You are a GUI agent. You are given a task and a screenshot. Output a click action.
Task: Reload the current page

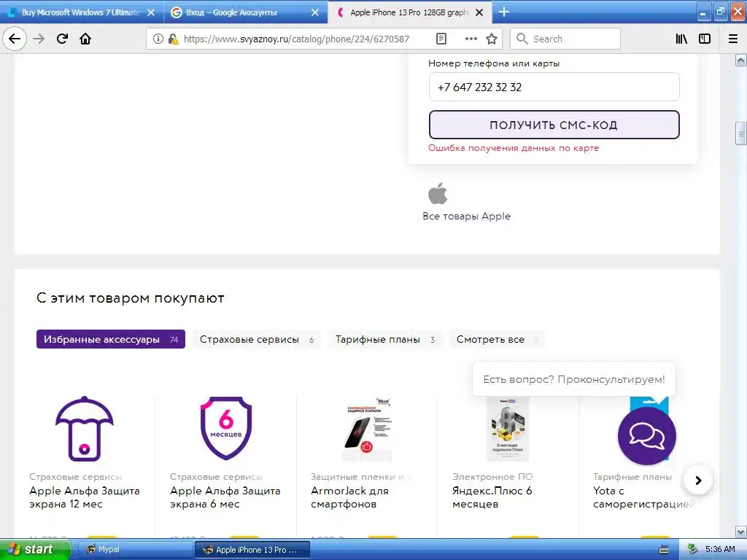pyautogui.click(x=63, y=39)
